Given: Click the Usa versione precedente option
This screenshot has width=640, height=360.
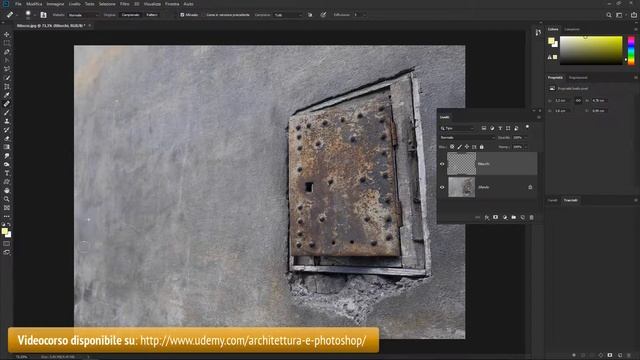Looking at the screenshot, I should tap(228, 15).
